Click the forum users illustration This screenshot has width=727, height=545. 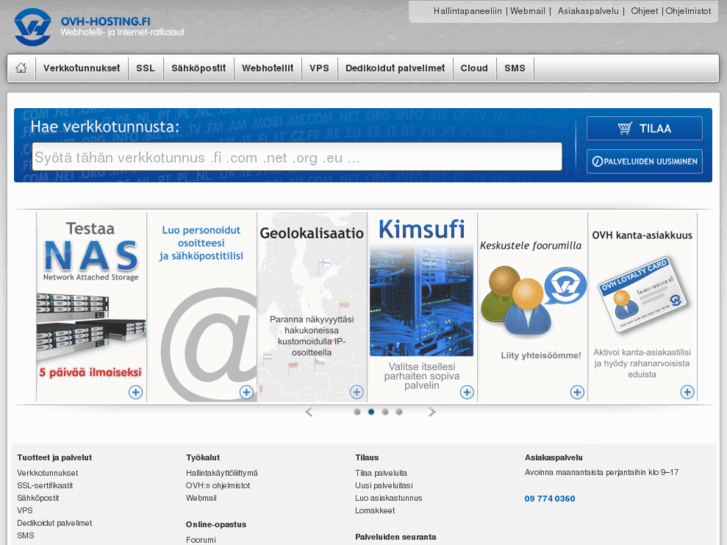pos(533,301)
